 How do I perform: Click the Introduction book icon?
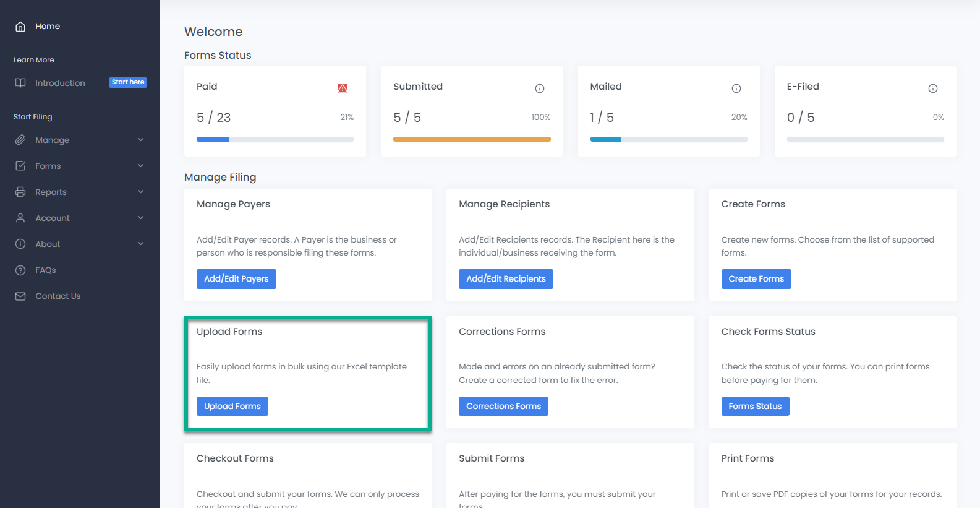click(x=20, y=83)
